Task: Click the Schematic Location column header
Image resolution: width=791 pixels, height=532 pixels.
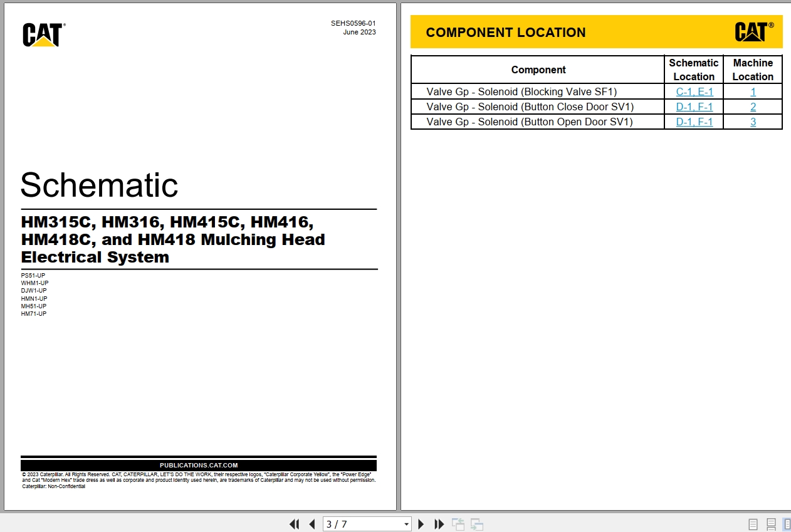Action: tap(694, 70)
